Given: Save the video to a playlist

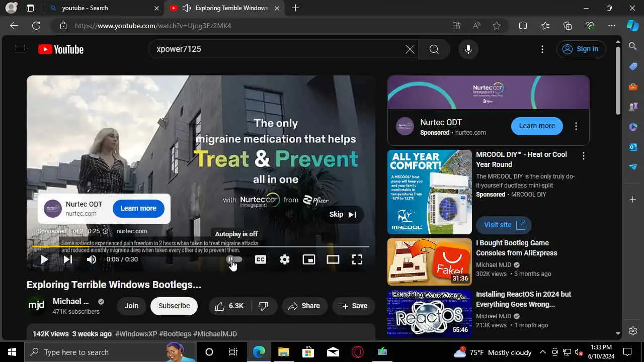Looking at the screenshot, I should pyautogui.click(x=353, y=306).
